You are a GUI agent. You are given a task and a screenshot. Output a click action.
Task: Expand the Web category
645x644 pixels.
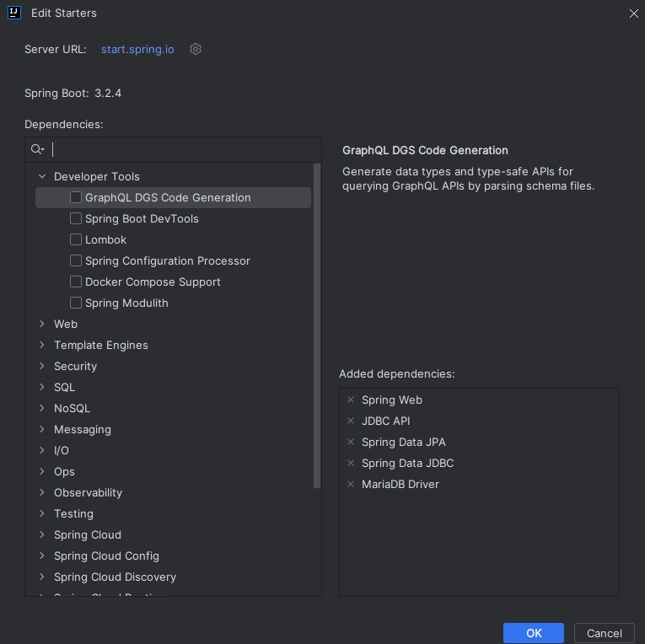point(42,324)
